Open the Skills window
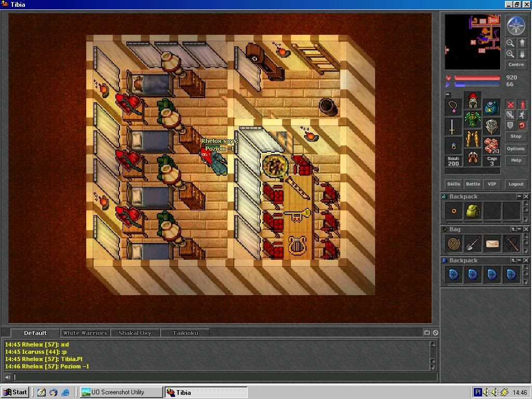Viewport: 532px width, 399px height. coord(454,184)
